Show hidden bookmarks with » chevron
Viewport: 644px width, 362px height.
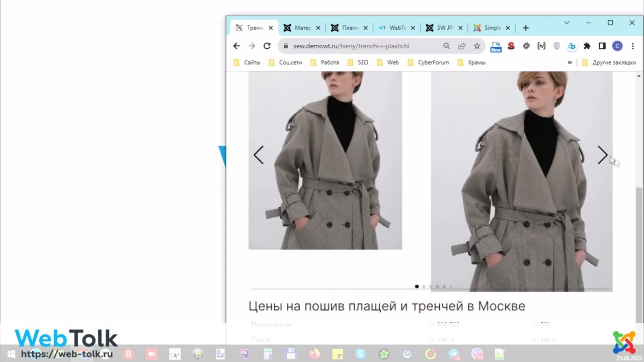(570, 62)
